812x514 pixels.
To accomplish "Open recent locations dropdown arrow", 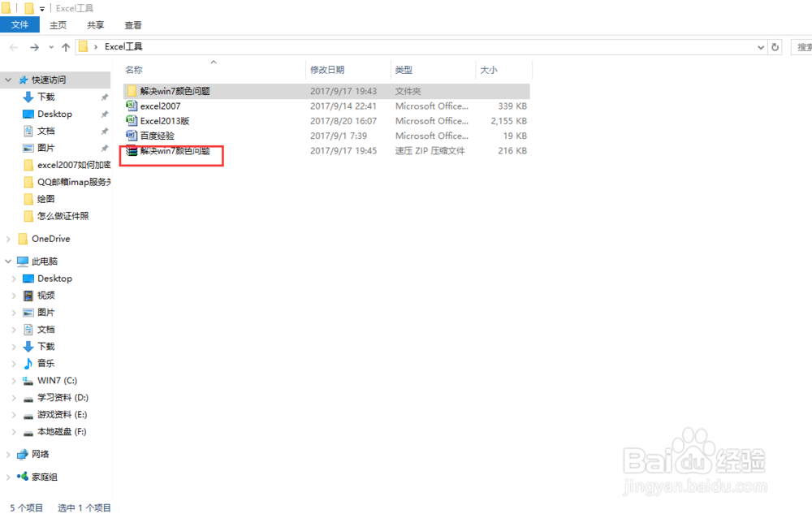I will point(50,47).
